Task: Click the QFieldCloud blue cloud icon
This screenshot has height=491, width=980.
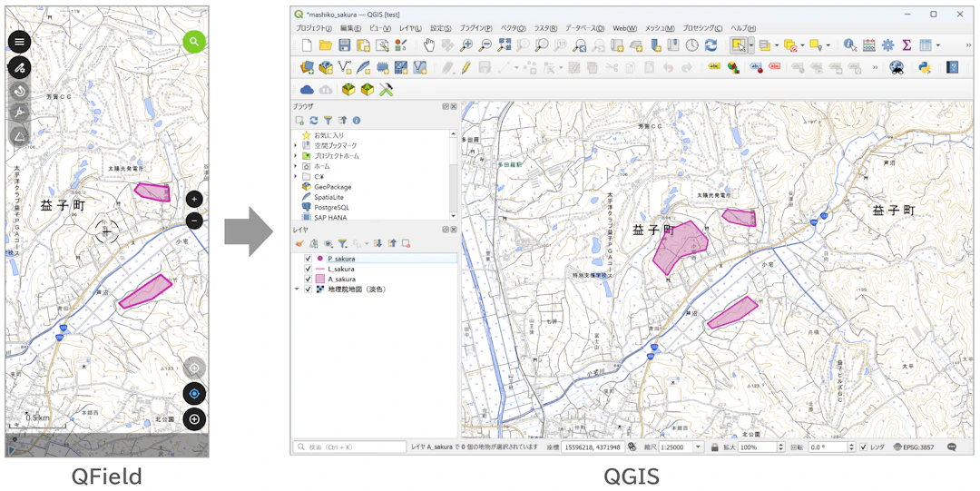Action: click(x=307, y=90)
